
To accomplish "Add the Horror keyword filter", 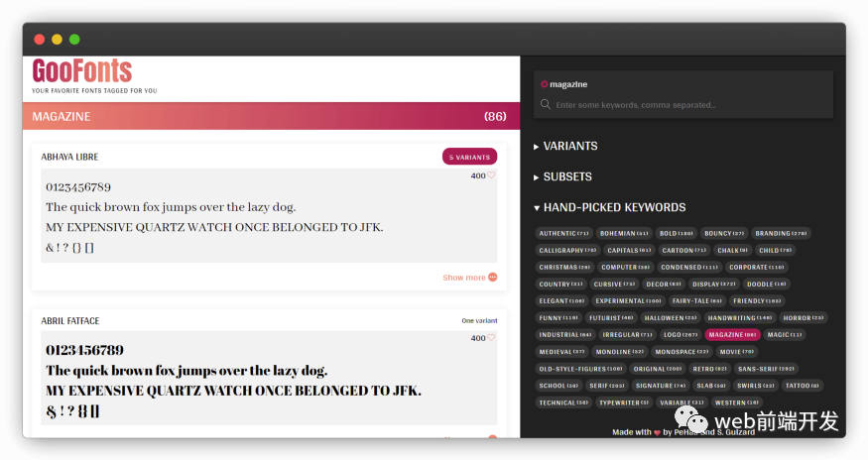I will click(x=804, y=318).
